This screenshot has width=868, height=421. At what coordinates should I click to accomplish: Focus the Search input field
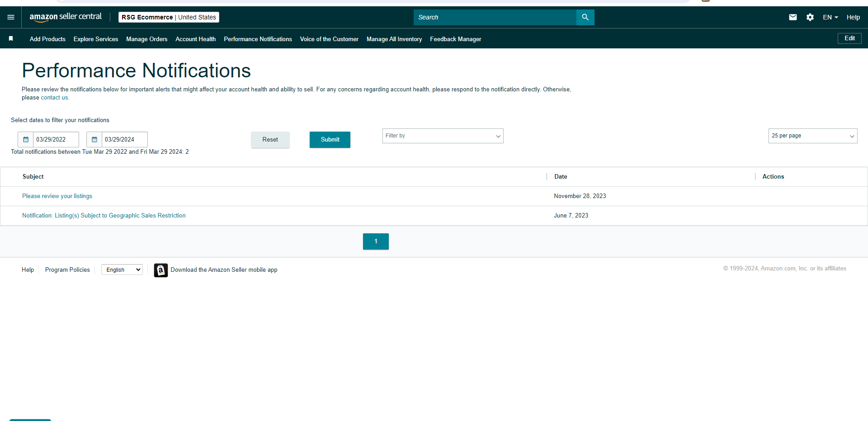pos(495,17)
